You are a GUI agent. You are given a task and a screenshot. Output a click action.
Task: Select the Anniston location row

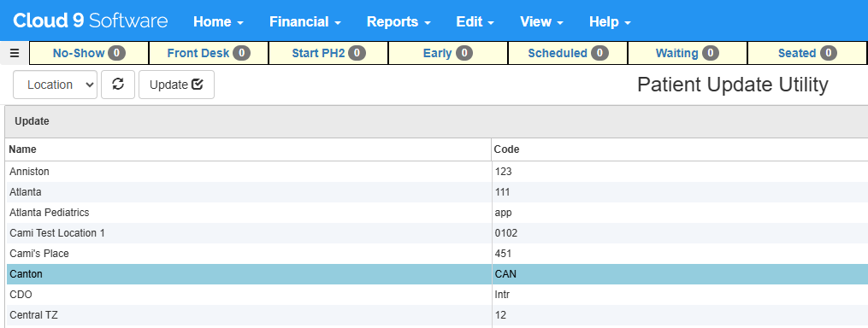coord(437,172)
